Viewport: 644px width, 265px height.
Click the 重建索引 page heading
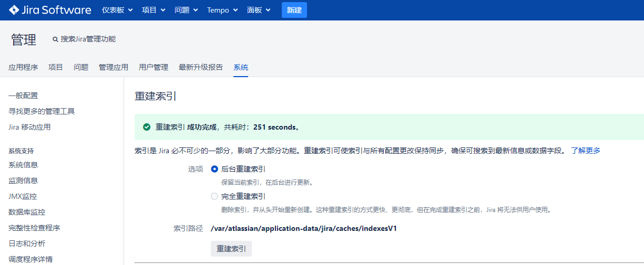coord(156,96)
